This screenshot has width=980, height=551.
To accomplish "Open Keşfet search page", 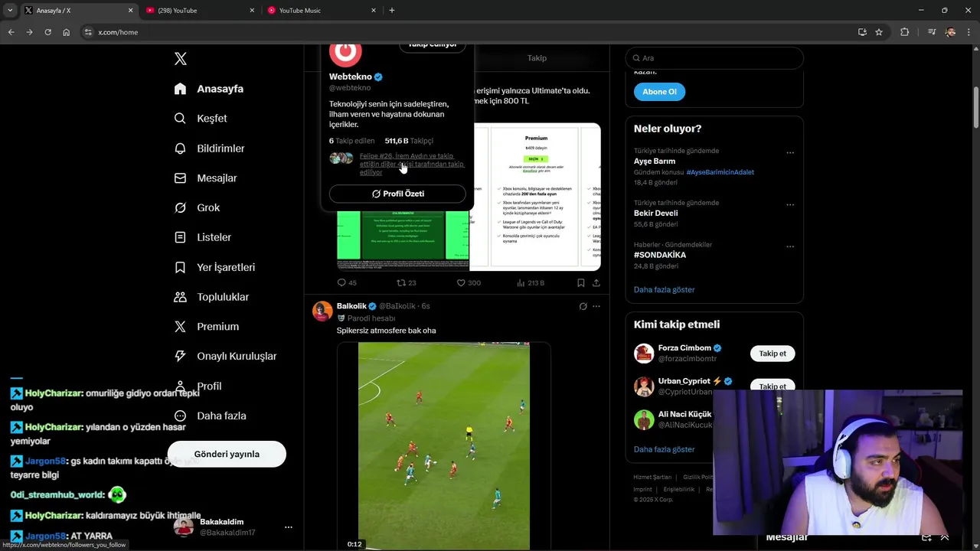I will [x=201, y=119].
